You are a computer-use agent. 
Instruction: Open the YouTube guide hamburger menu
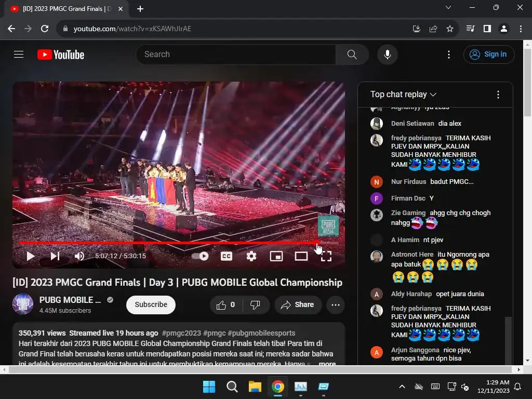pos(19,54)
